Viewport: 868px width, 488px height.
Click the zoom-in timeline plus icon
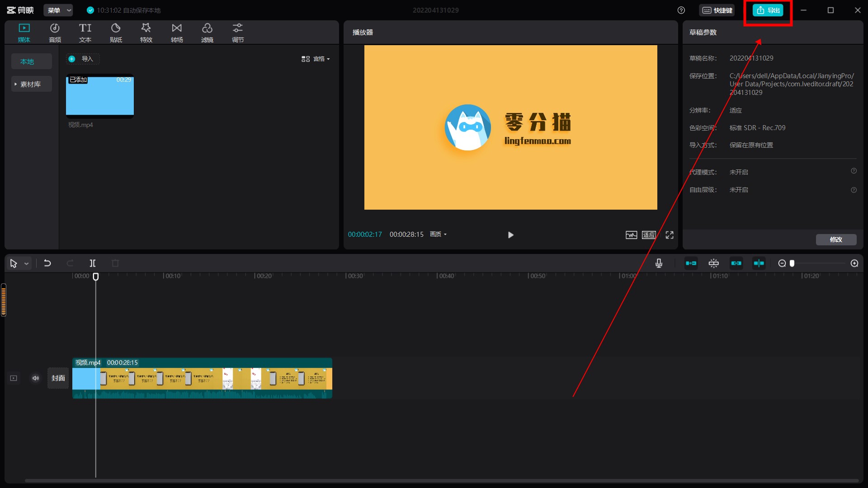tap(854, 263)
